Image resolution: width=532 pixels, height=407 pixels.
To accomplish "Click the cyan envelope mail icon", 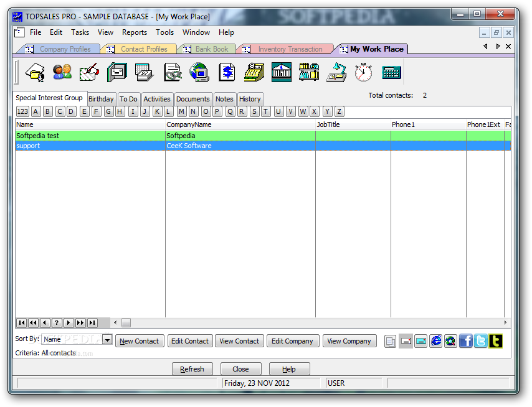I will [x=420, y=341].
